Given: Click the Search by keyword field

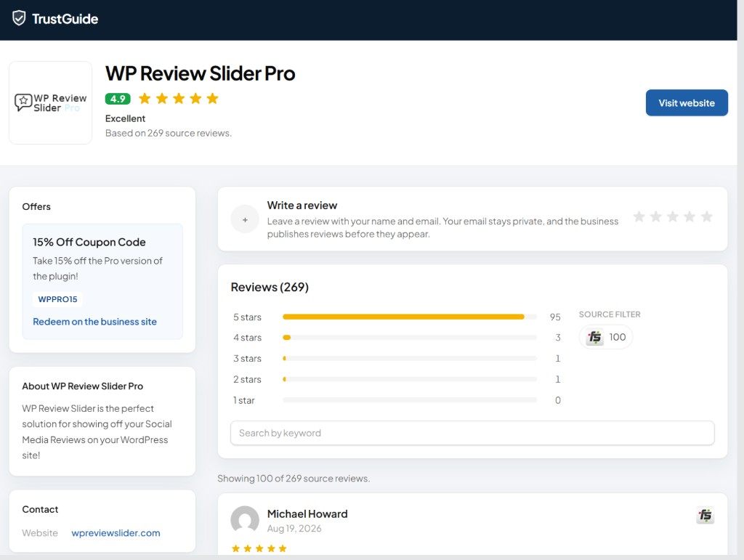Looking at the screenshot, I should [472, 433].
